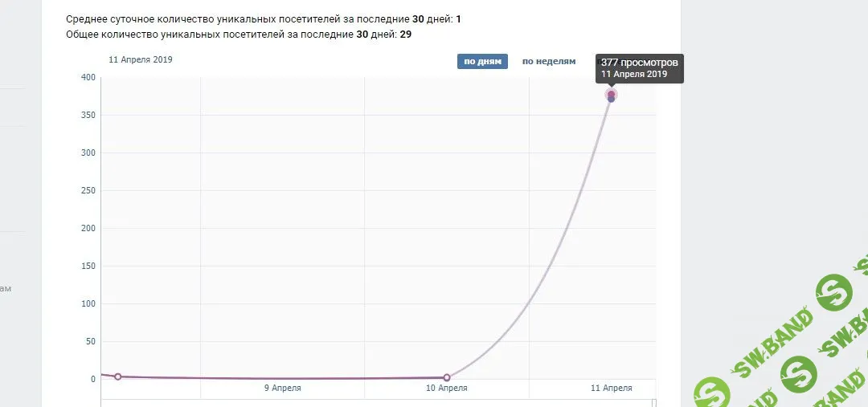Click the 50 value on the y-axis

coord(90,342)
